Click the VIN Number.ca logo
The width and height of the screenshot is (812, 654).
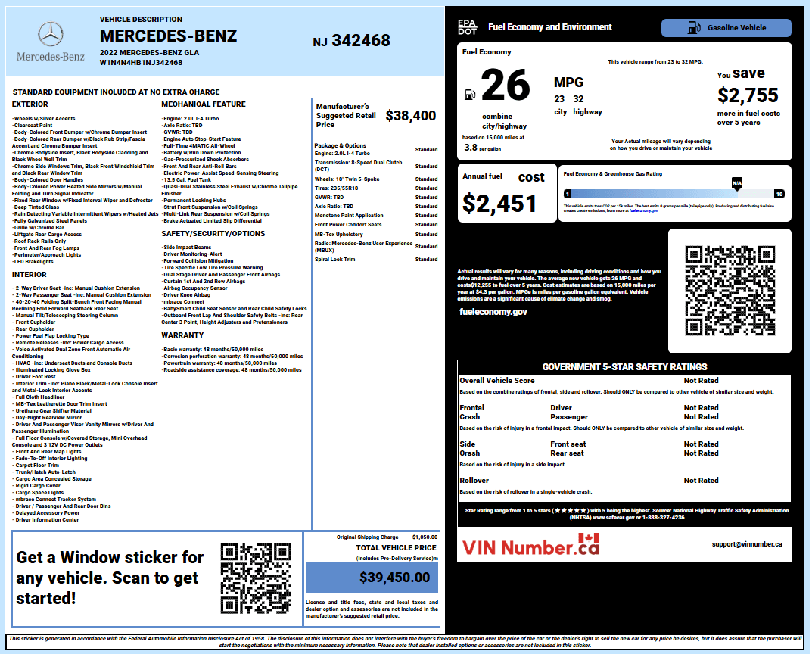(x=530, y=545)
